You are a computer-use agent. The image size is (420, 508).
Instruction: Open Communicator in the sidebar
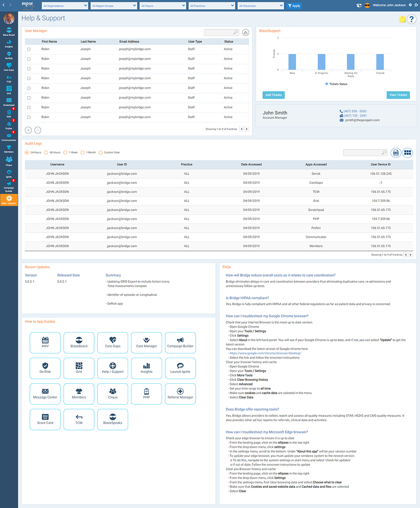pos(9,137)
